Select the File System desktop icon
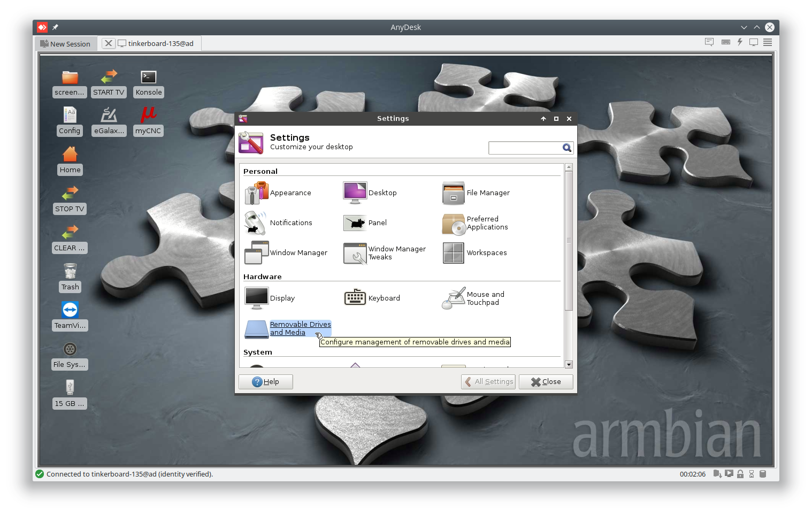Screen dimensions: 812x514 pyautogui.click(x=70, y=355)
